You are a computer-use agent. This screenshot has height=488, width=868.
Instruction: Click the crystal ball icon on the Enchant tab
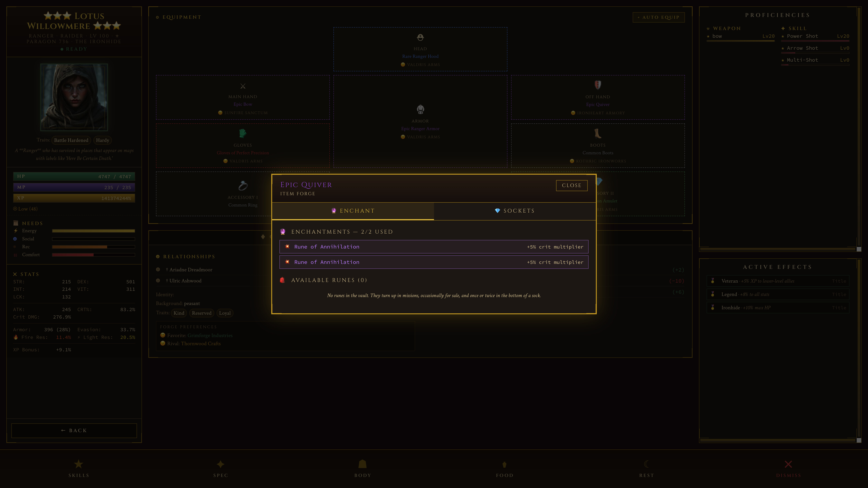point(334,211)
